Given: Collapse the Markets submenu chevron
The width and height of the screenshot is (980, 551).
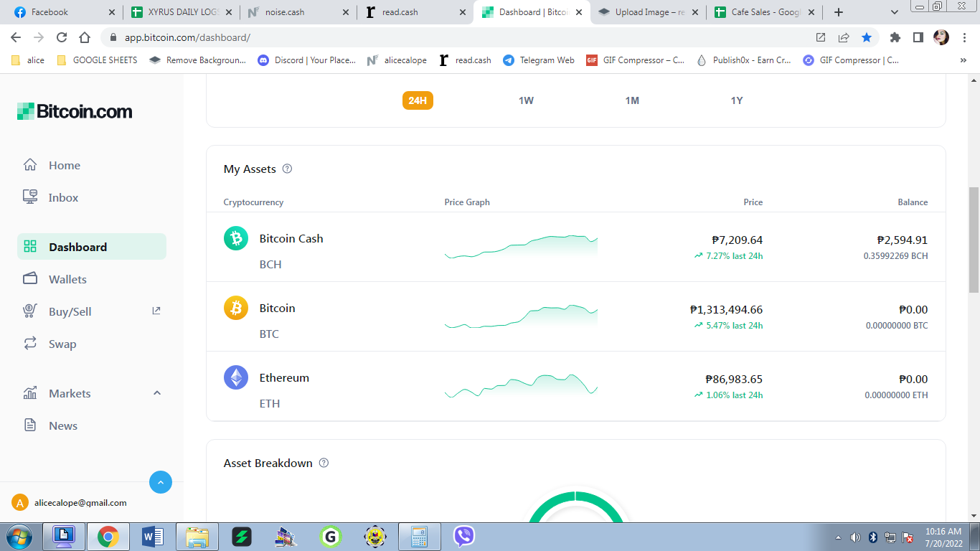Looking at the screenshot, I should click(157, 393).
